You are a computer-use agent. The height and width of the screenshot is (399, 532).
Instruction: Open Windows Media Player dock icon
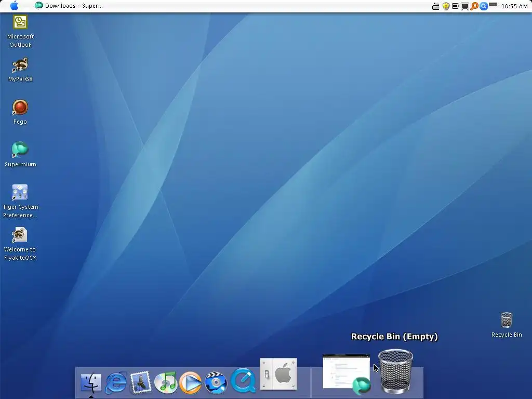click(x=191, y=382)
